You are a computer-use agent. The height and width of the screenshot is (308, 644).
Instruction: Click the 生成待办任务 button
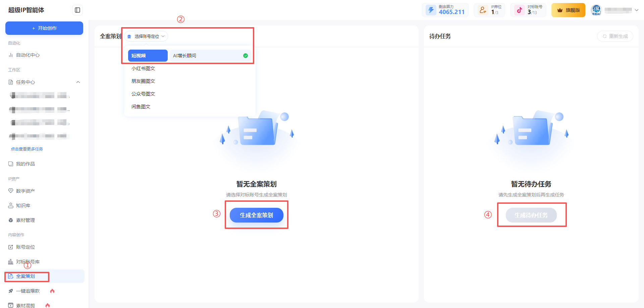point(531,215)
